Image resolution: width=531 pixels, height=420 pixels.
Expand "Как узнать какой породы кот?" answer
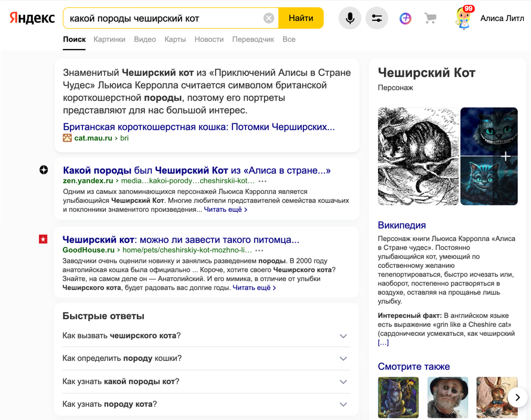pos(343,382)
